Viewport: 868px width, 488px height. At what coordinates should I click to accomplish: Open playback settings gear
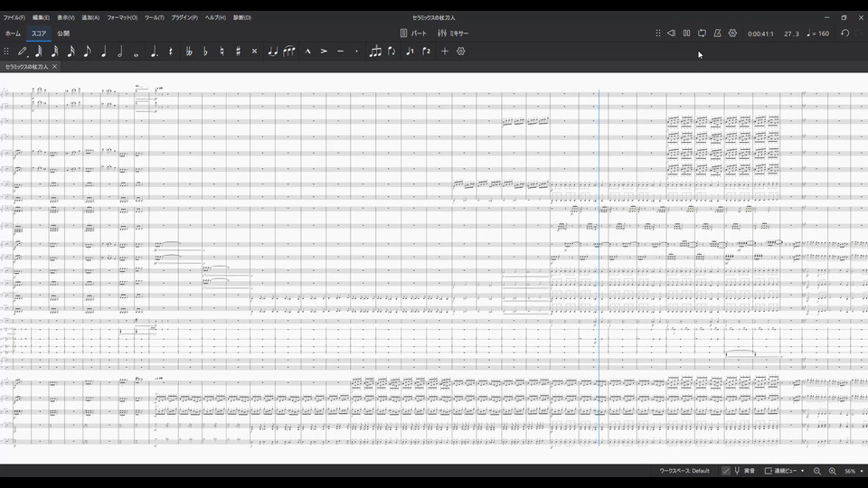pos(732,33)
